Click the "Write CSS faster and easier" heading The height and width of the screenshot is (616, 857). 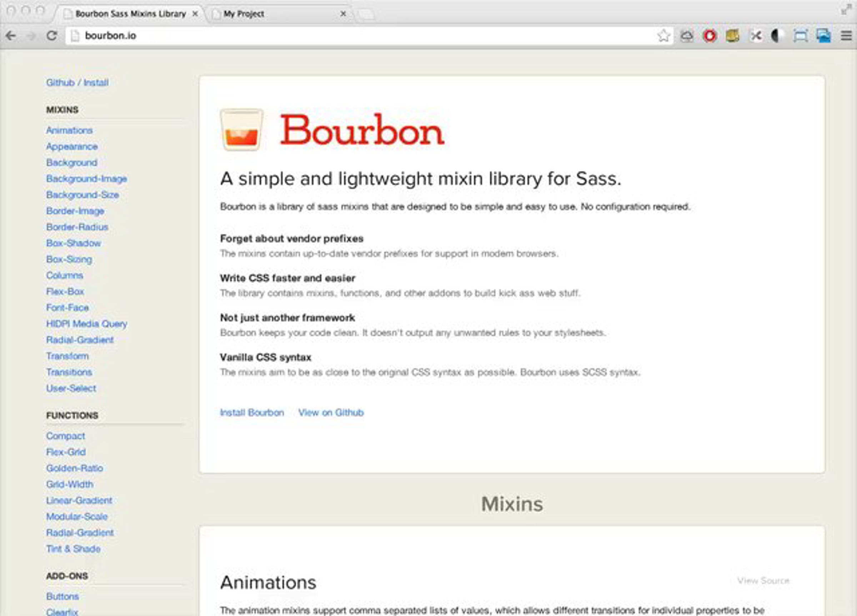click(287, 278)
